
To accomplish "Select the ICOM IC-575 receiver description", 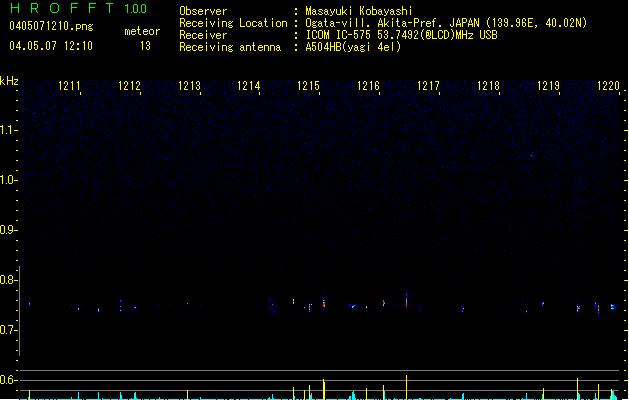I will [x=402, y=35].
